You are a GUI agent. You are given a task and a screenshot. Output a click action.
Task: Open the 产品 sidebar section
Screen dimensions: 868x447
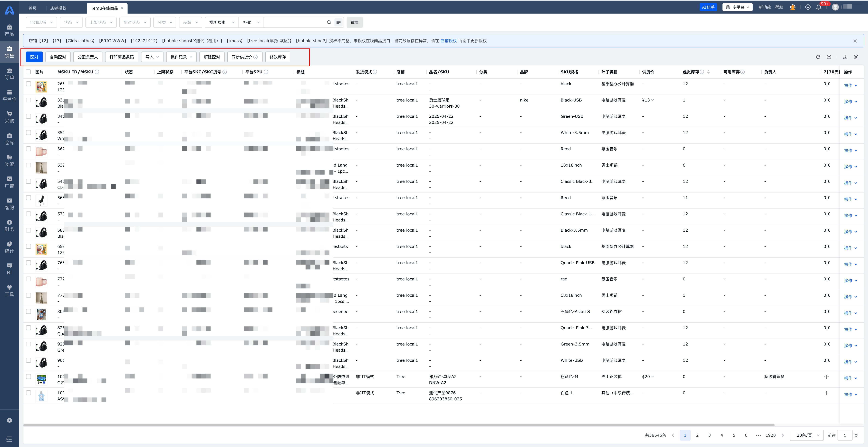(x=9, y=31)
